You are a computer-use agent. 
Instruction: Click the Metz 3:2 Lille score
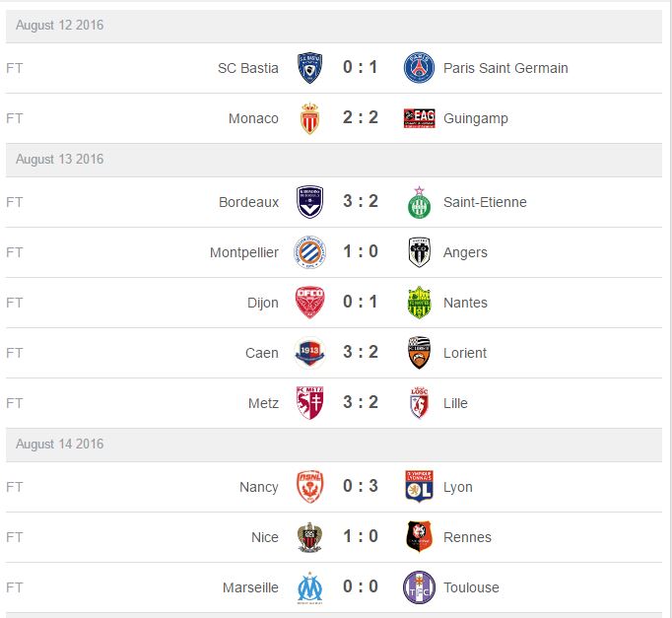click(x=361, y=402)
